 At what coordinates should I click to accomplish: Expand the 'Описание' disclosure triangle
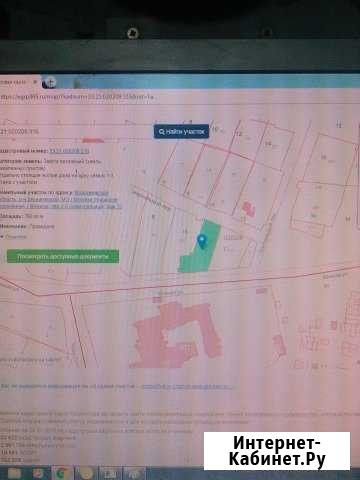(x=2, y=237)
